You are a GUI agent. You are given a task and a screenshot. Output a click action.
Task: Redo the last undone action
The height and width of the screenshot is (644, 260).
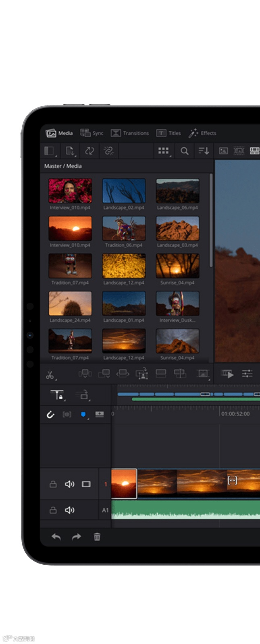(76, 537)
